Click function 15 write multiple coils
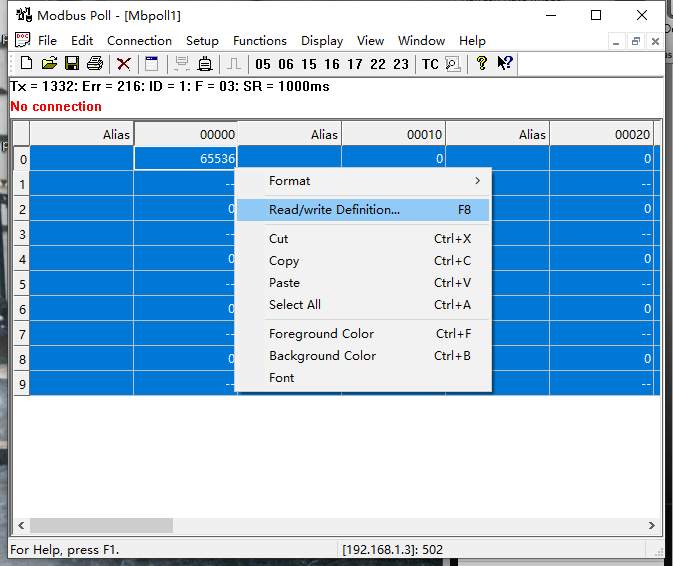The height and width of the screenshot is (566, 673). pyautogui.click(x=309, y=64)
